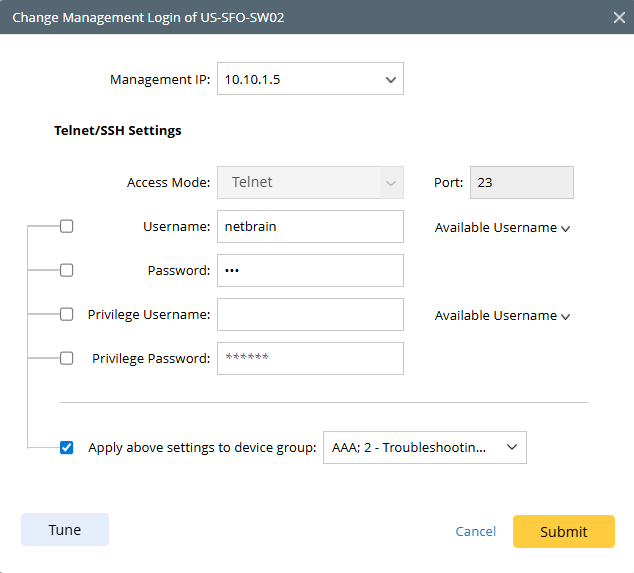Uncheck Apply above settings to device group
Screen dimensions: 634x573
(x=67, y=448)
